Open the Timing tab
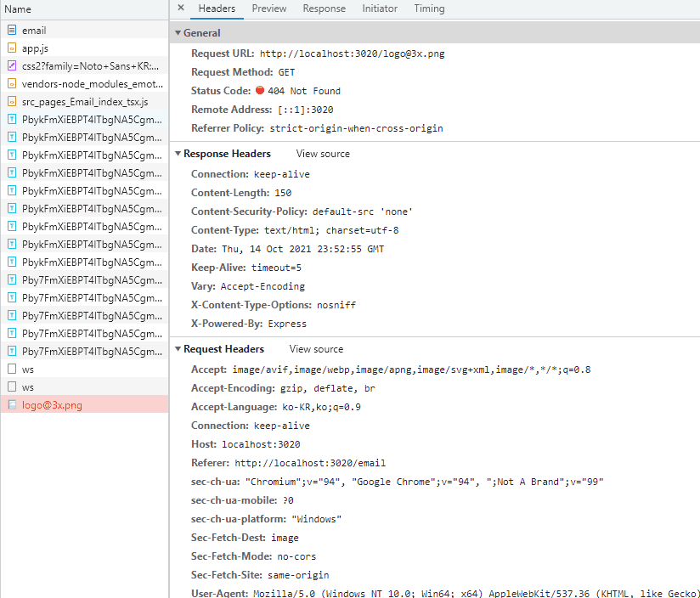Viewport: 700px width, 598px height. coord(430,8)
